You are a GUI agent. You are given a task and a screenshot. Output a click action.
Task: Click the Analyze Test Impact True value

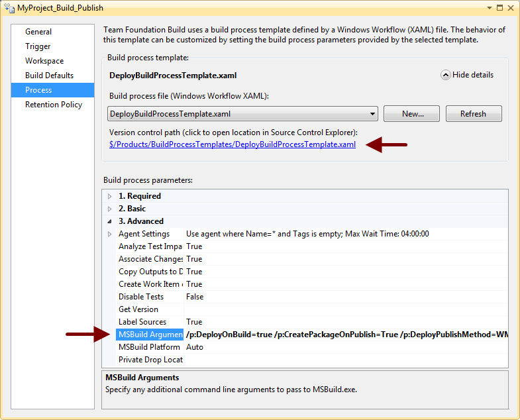(346, 246)
